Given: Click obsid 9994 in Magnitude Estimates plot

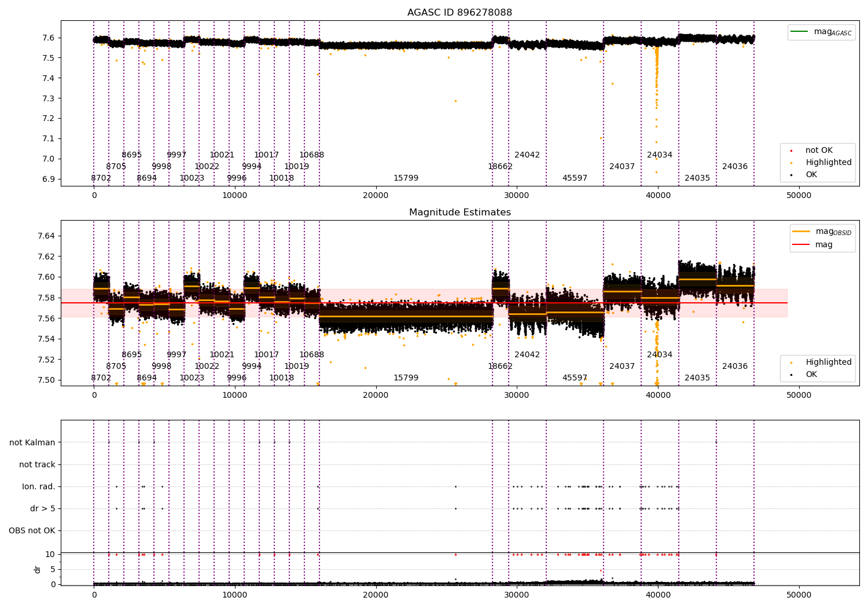Looking at the screenshot, I should pos(252,367).
